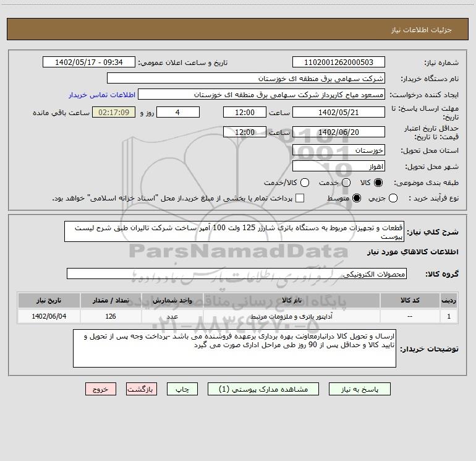The image size is (476, 461).
Task: Click the request creator field مسعود میاح
Action: [x=261, y=94]
